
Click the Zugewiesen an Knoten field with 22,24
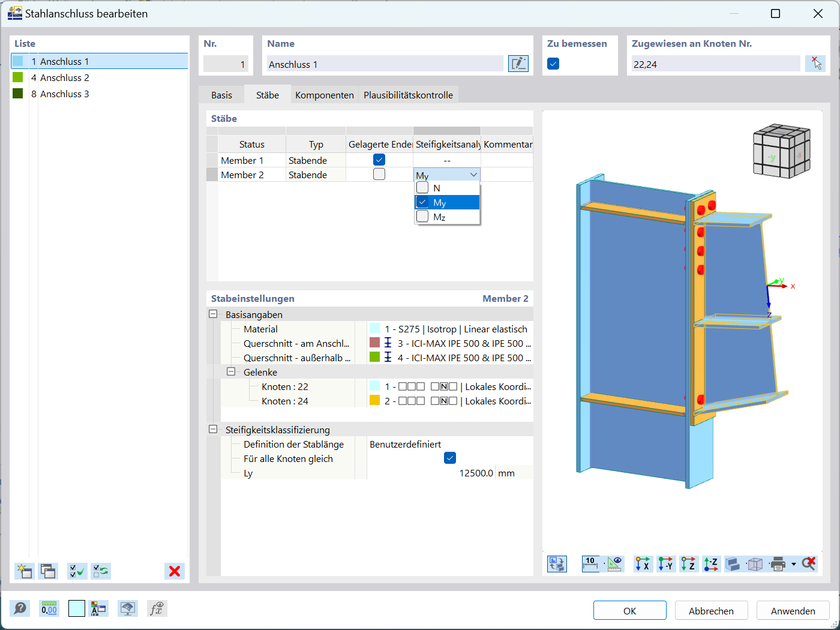pyautogui.click(x=716, y=64)
